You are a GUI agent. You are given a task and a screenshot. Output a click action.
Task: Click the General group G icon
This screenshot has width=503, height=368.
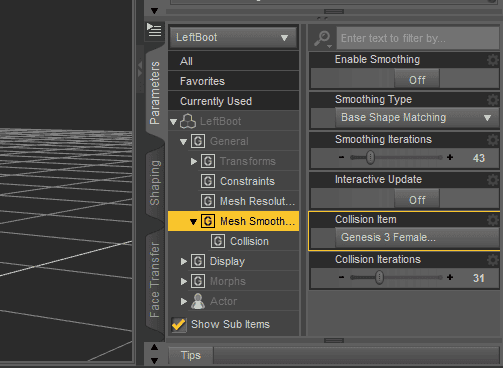click(198, 141)
